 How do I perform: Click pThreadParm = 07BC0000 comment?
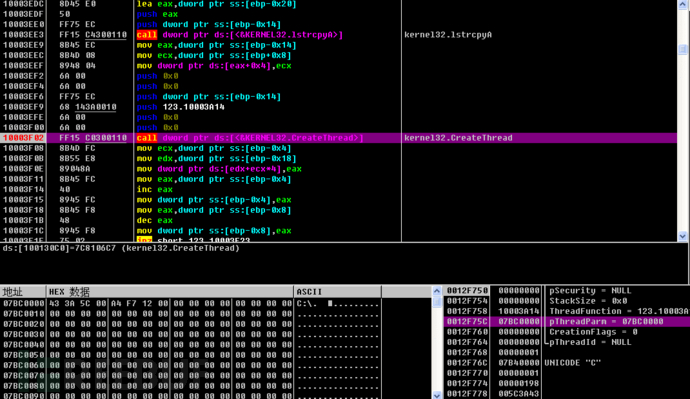tap(606, 322)
